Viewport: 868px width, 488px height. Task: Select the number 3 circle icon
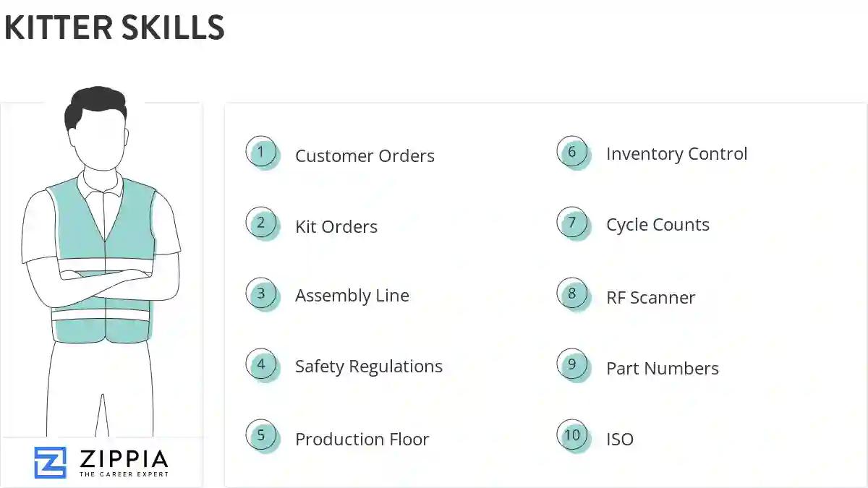pos(261,294)
